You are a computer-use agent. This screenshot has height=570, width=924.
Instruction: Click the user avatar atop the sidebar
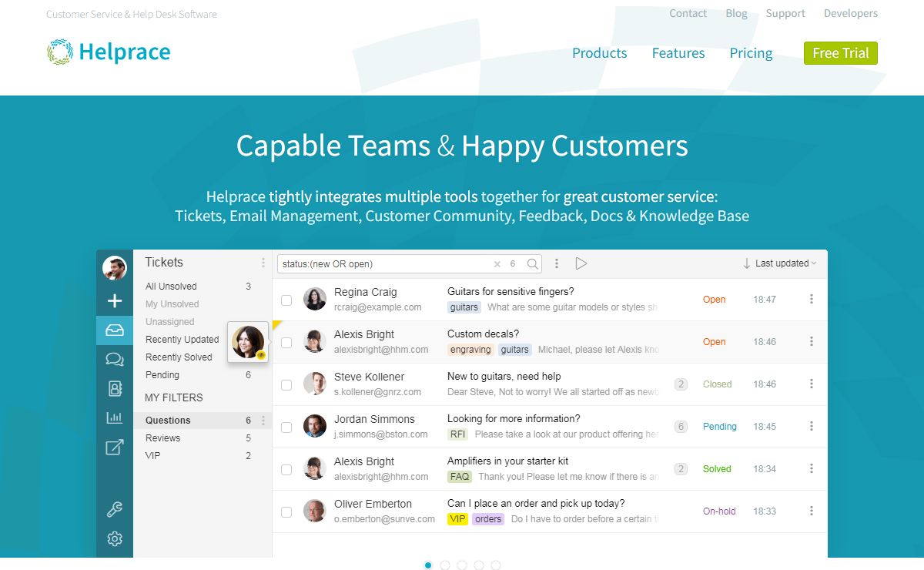[x=115, y=268]
